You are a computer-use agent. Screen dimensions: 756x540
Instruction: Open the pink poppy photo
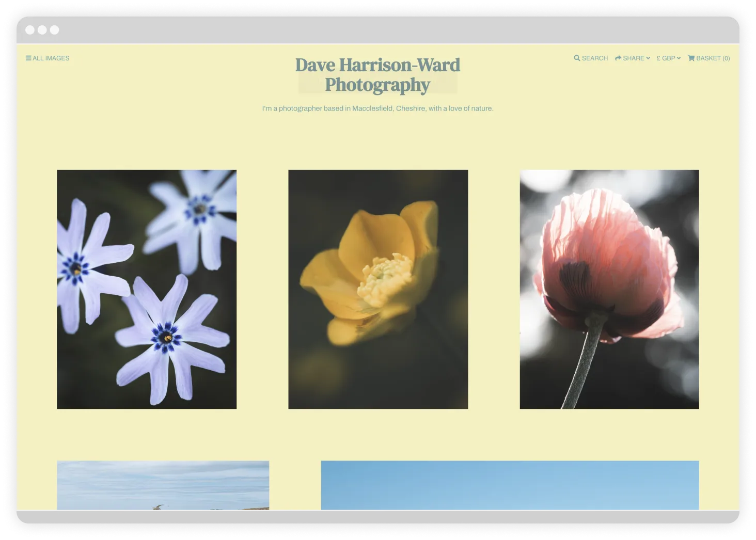point(609,289)
